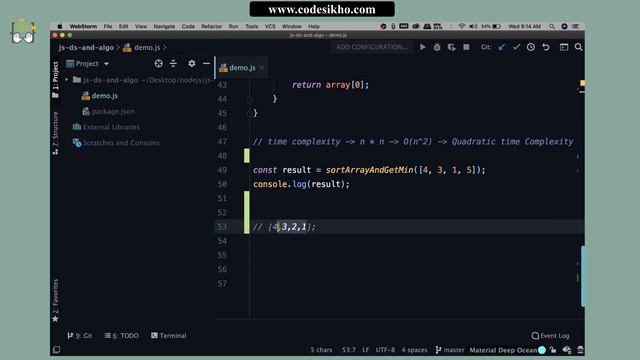Click console.log(result) on line 50

[x=301, y=184]
